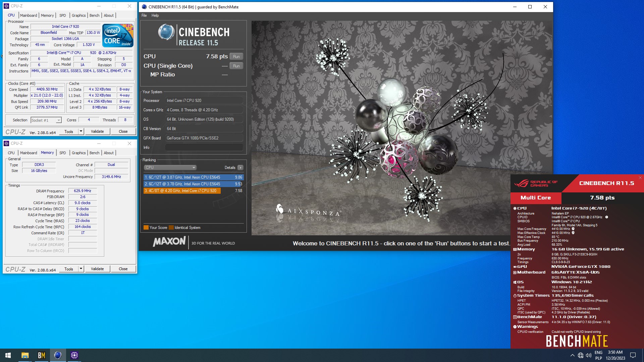This screenshot has height=362, width=644.
Task: Open the Tools dropdown arrow in the upper CPU-Z window
Action: (81, 131)
